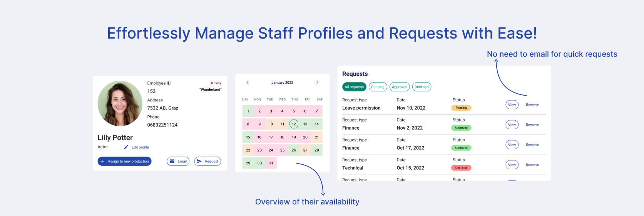Click the plus icon on Assign to new production
This screenshot has height=216, width=644.
tap(102, 161)
